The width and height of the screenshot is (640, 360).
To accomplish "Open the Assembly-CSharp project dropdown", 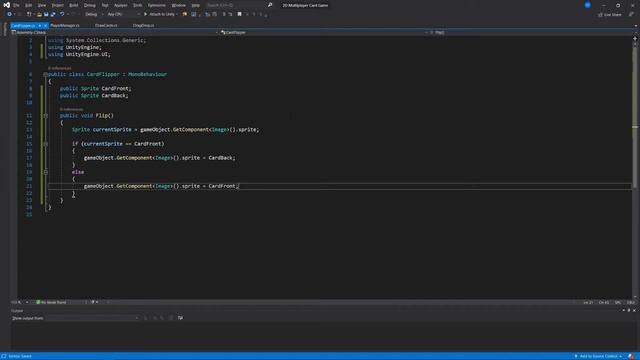I will tap(115, 32).
